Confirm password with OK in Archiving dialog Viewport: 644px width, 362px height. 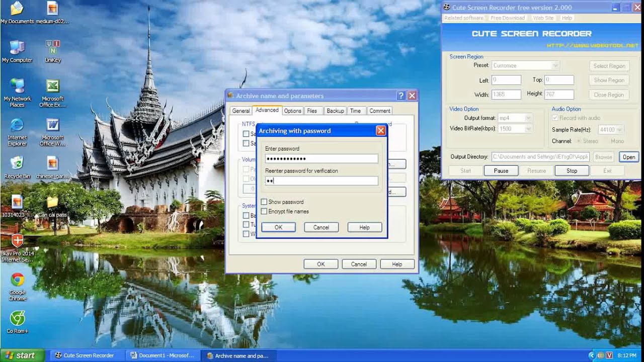click(x=278, y=227)
